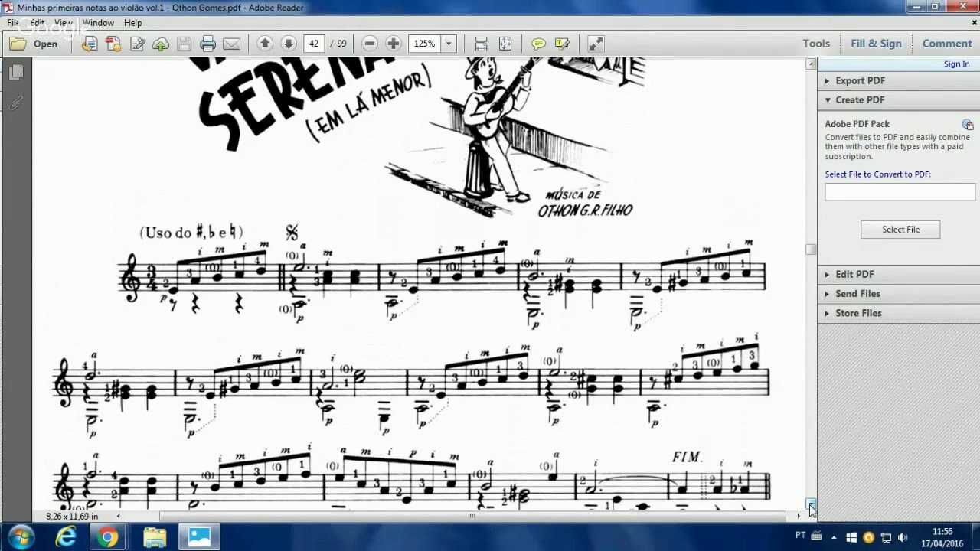The height and width of the screenshot is (551, 980).
Task: Click the PT language indicator
Action: tap(801, 535)
